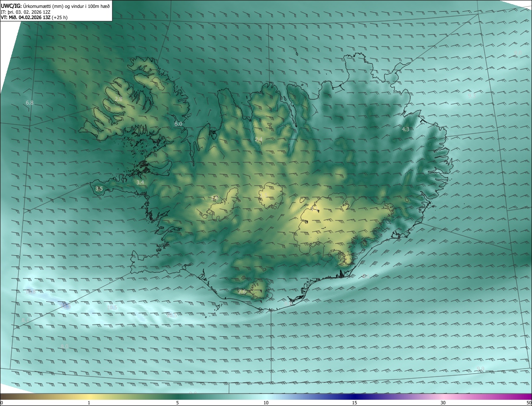Viewport: 532px width, 406px height.
Task: Click the 1 tick label on color scale
Action: click(x=89, y=403)
